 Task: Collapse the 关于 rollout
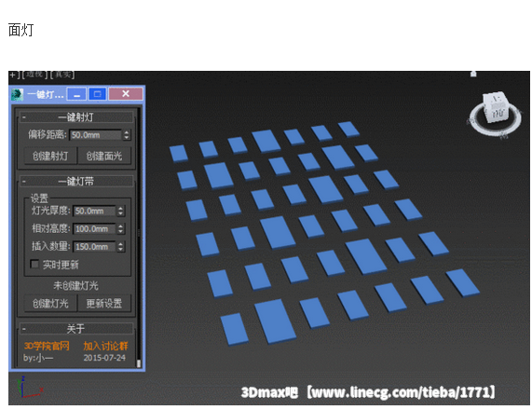pos(76,329)
